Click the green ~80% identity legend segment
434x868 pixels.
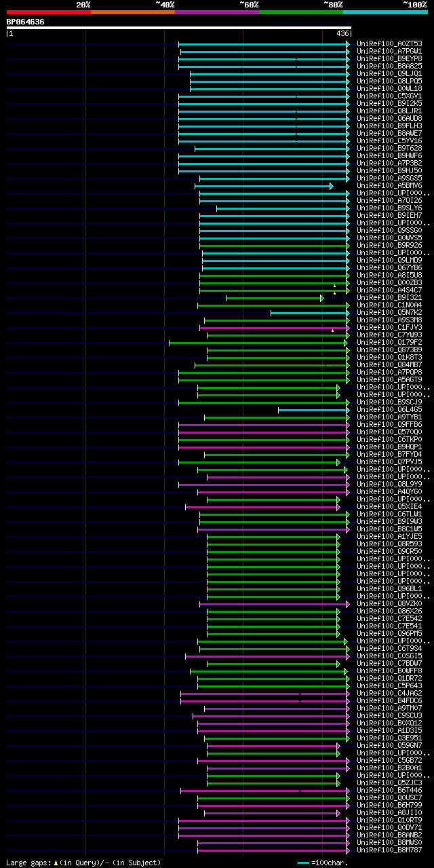click(x=301, y=12)
